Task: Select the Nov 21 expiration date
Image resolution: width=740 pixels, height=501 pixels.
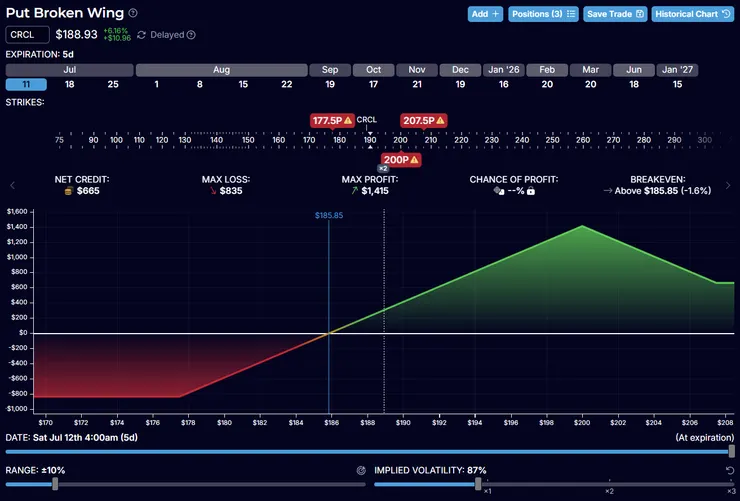Action: [417, 84]
